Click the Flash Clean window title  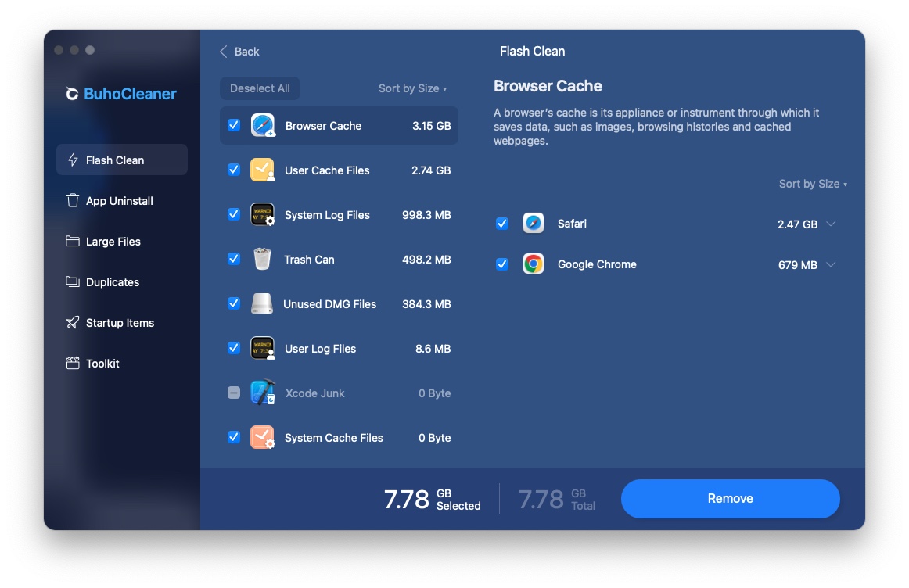click(532, 51)
